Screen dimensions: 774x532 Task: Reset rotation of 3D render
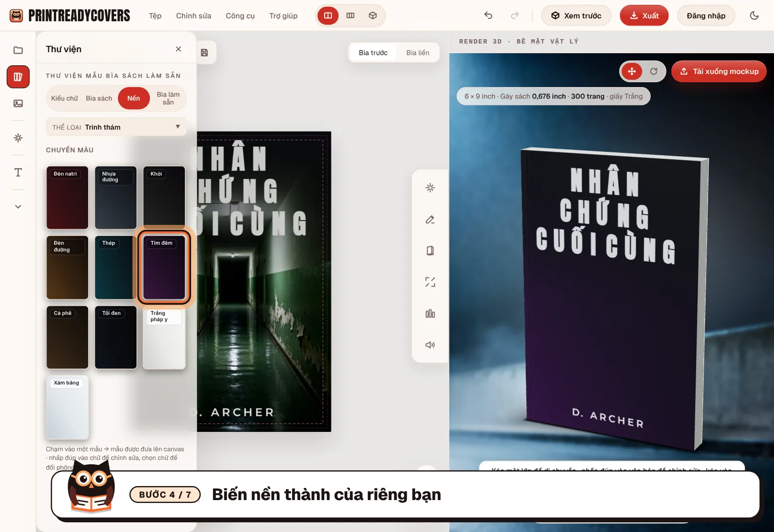point(654,71)
